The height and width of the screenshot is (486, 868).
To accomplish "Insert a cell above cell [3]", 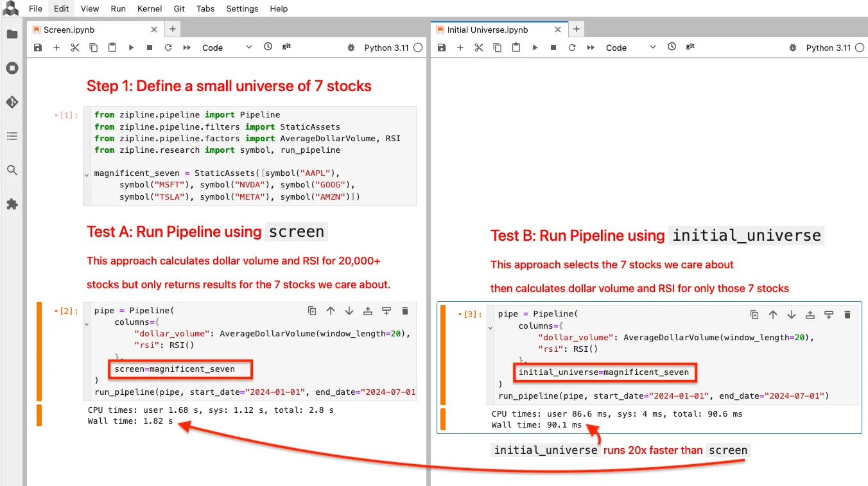I will [810, 315].
